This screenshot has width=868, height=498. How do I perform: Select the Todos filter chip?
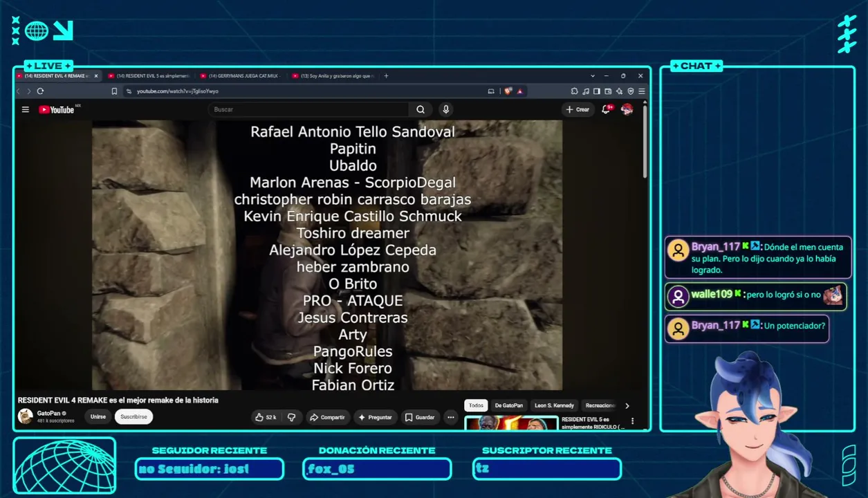coord(476,405)
